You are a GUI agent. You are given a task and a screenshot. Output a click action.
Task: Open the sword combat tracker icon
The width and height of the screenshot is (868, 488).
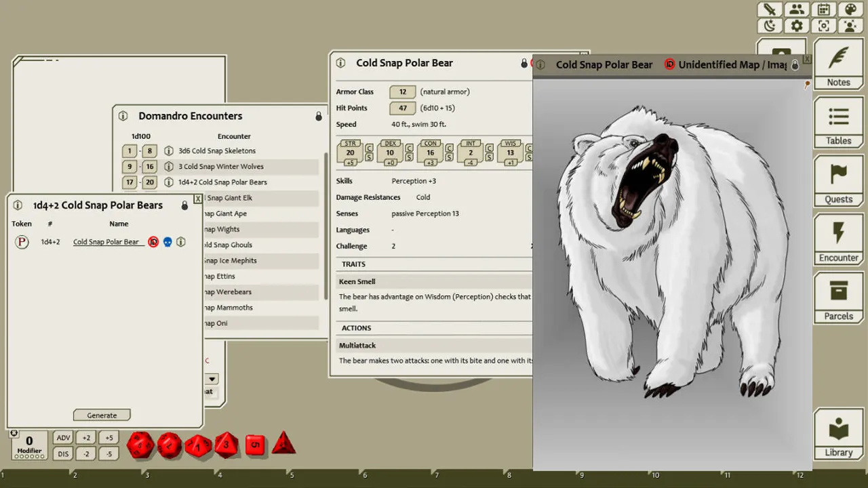(x=770, y=9)
